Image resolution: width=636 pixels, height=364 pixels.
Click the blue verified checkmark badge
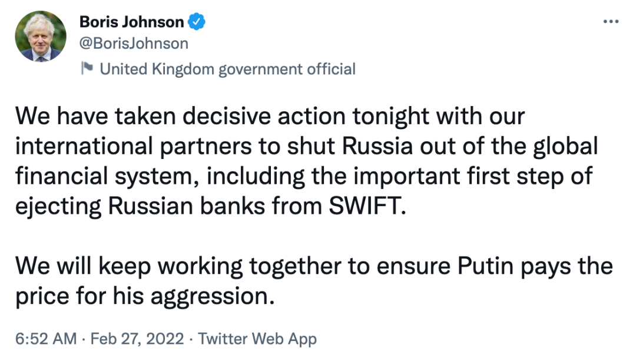[196, 22]
